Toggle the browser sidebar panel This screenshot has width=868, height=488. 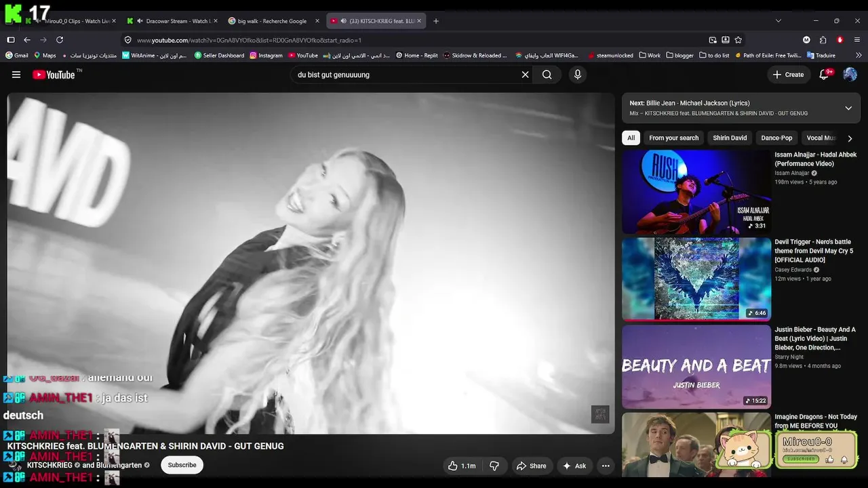(11, 40)
